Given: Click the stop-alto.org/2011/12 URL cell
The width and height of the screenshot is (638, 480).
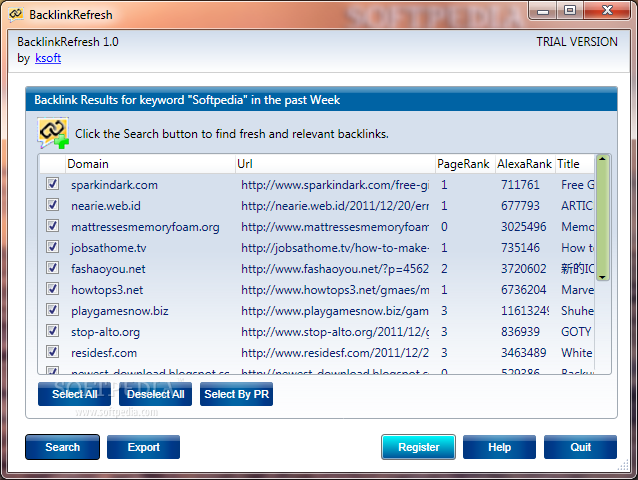Looking at the screenshot, I should (x=335, y=332).
